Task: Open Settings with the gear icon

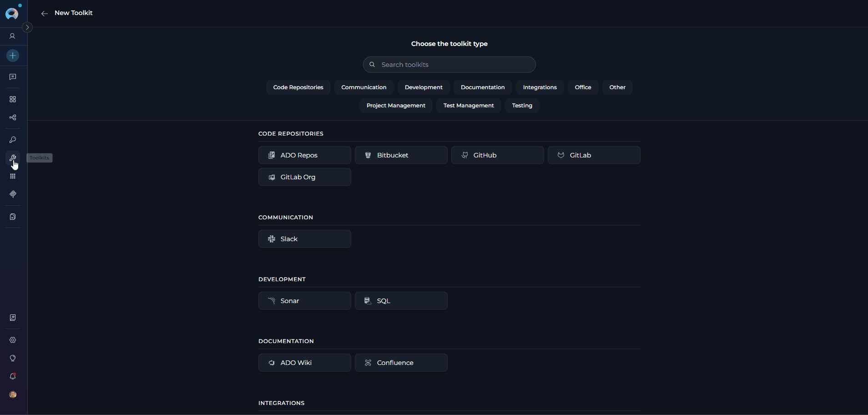Action: click(x=12, y=340)
